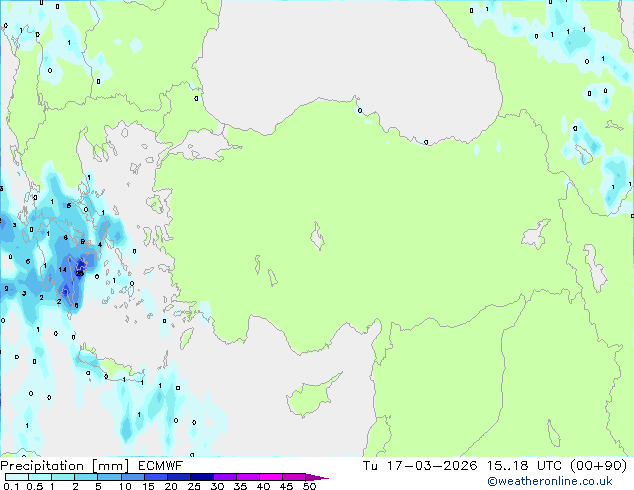The width and height of the screenshot is (634, 490).
Task: Click the over-50 mm arrow tip of legend
Action: click(x=317, y=477)
